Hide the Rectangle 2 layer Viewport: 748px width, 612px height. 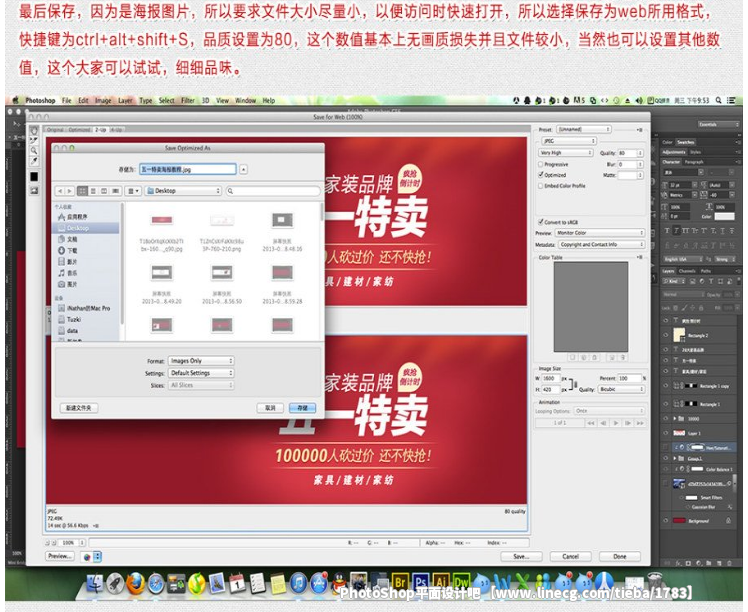(665, 335)
